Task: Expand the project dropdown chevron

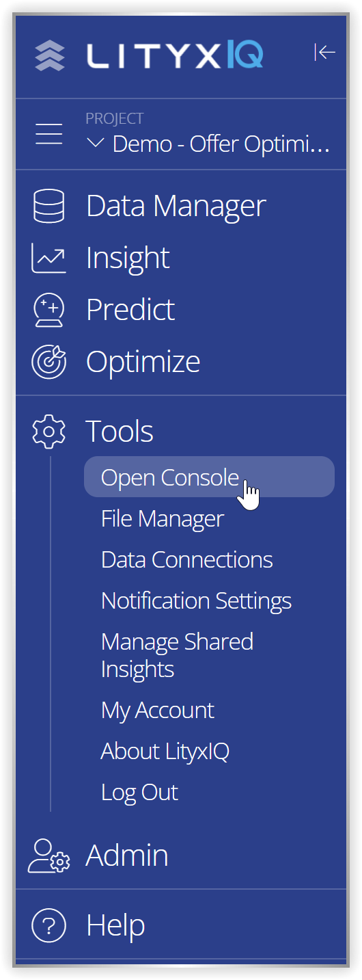Action: (96, 144)
